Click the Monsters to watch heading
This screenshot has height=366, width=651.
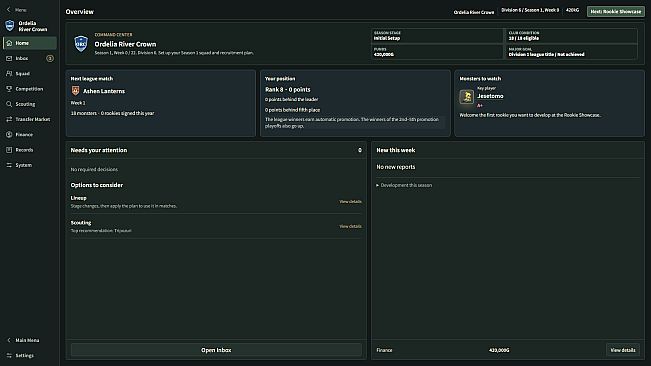click(480, 79)
